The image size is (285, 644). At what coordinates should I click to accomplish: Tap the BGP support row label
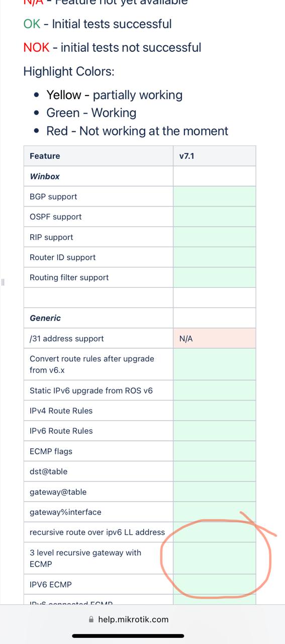tap(53, 197)
